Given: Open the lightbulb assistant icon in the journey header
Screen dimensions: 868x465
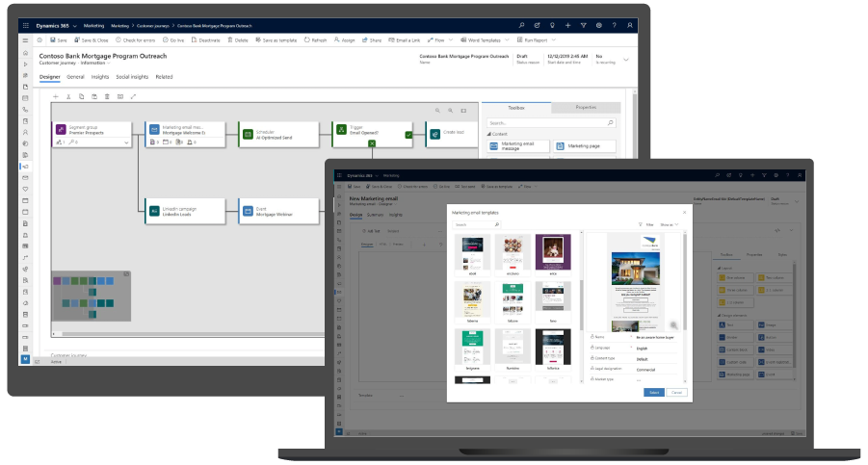Looking at the screenshot, I should tap(552, 25).
